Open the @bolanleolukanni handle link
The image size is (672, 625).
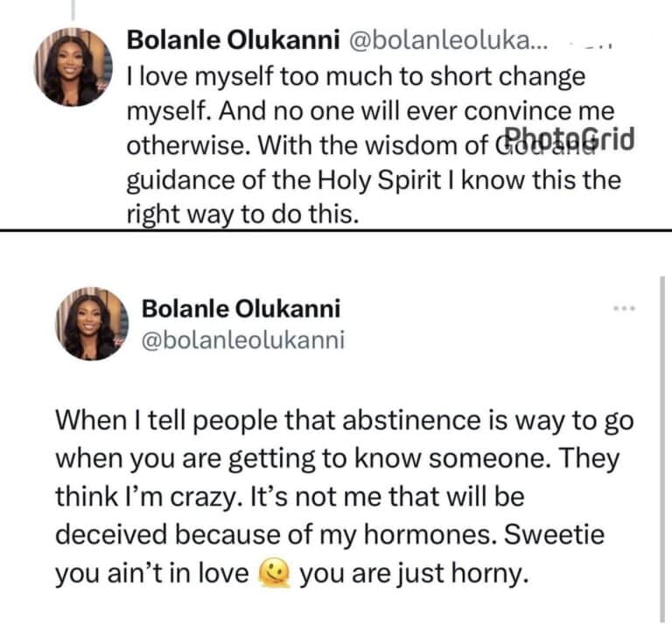pos(242,339)
